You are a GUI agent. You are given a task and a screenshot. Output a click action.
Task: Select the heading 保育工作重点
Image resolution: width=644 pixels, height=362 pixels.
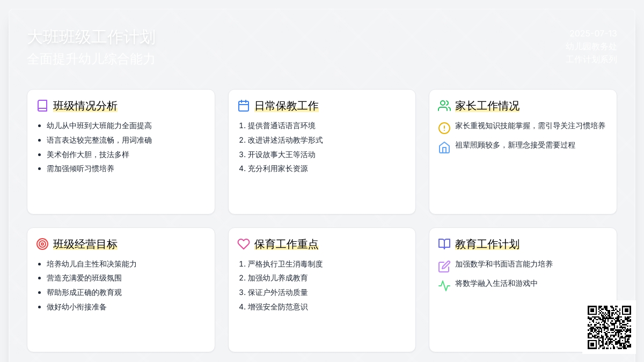(x=287, y=244)
